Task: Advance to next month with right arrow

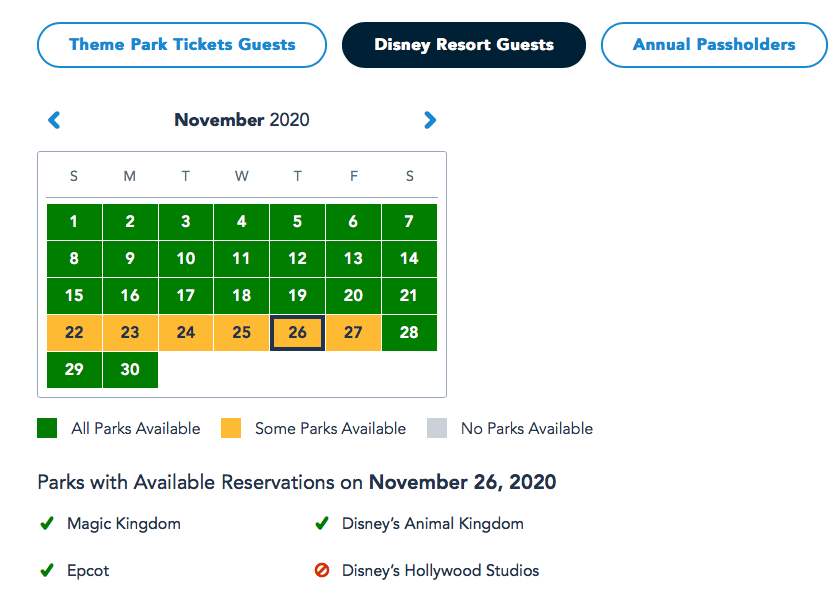Action: pos(430,120)
